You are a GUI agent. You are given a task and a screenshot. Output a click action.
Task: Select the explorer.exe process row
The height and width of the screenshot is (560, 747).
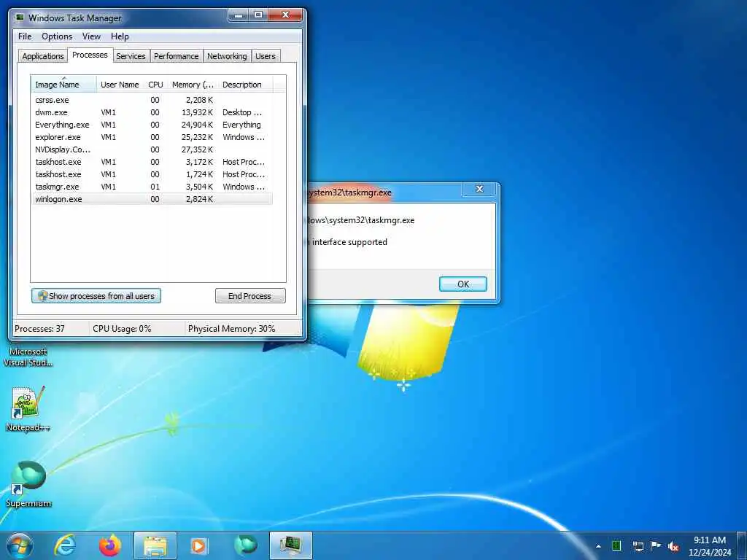[x=152, y=137]
